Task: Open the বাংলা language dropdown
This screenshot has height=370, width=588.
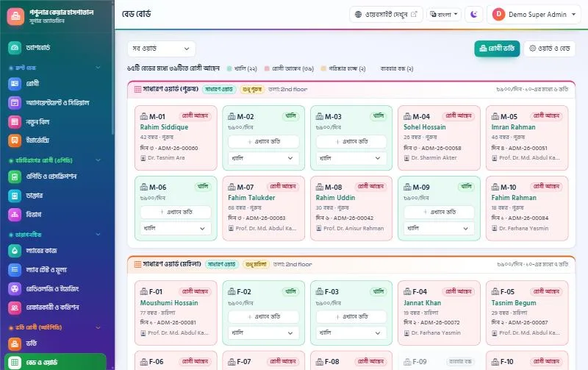Action: pyautogui.click(x=444, y=14)
